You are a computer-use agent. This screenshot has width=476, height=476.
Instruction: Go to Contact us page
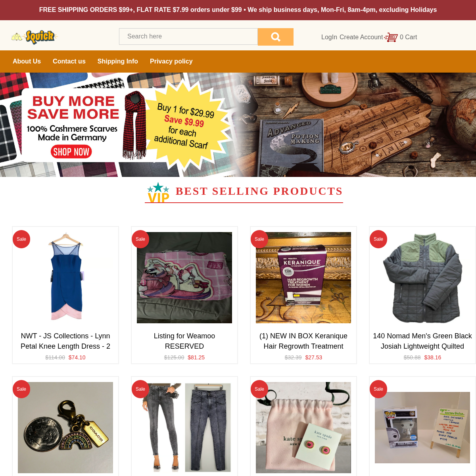[x=69, y=61]
